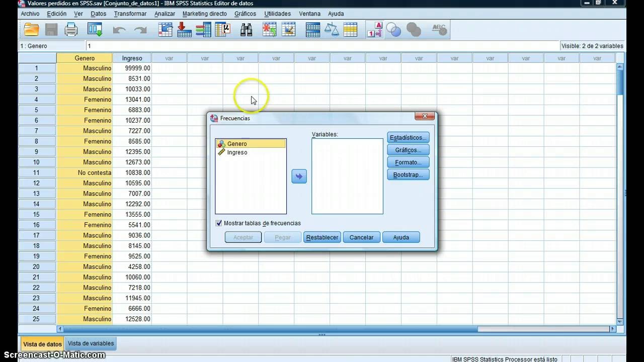
Task: Print the dataset with the printer icon
Action: coord(71,30)
